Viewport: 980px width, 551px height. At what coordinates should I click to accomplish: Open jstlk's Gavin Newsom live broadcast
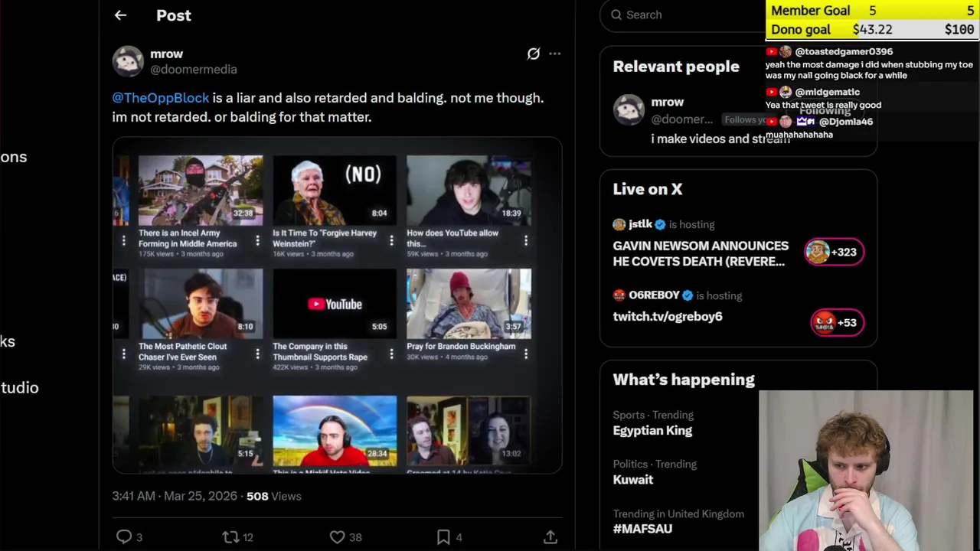699,253
